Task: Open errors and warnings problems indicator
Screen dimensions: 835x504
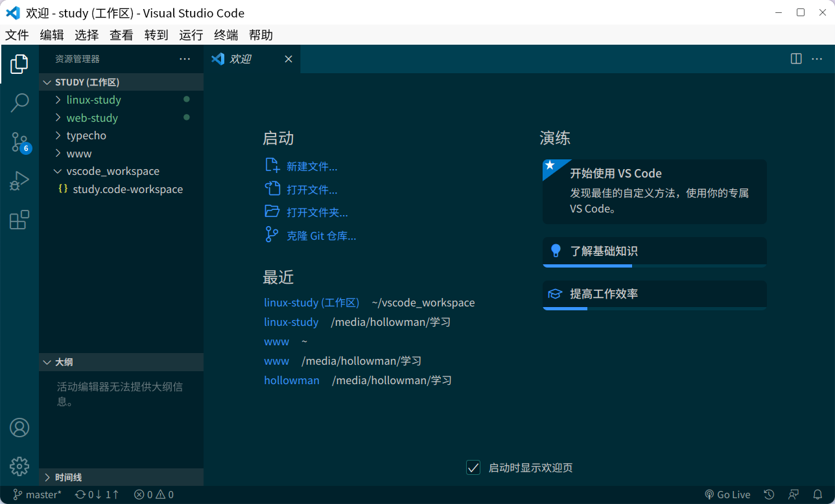Action: point(154,495)
